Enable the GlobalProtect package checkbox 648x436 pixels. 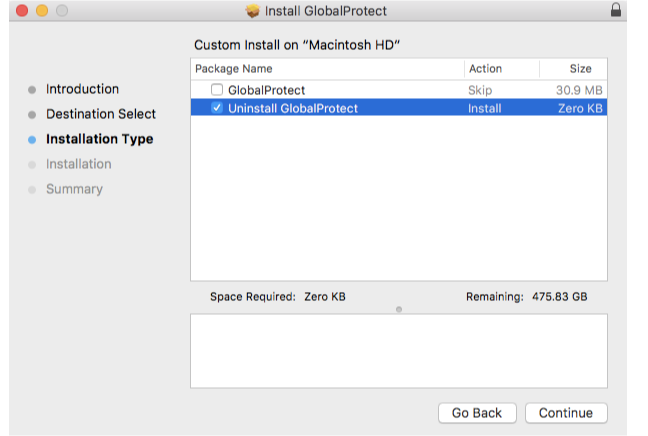click(217, 90)
